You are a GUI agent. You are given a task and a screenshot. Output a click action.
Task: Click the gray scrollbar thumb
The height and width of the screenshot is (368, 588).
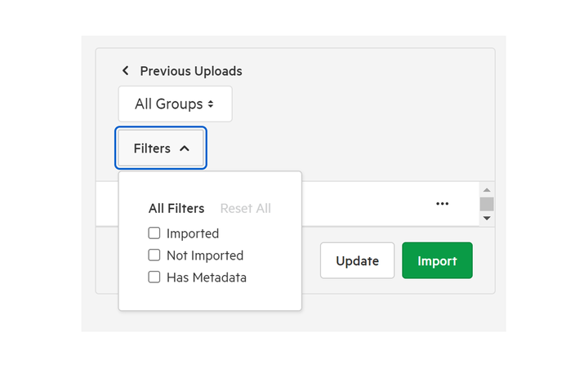[487, 204]
